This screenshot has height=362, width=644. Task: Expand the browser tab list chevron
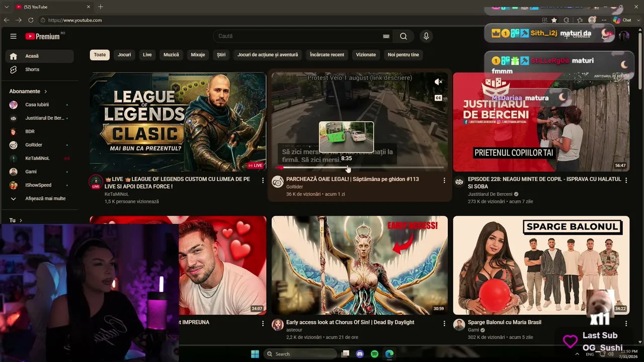[x=7, y=7]
